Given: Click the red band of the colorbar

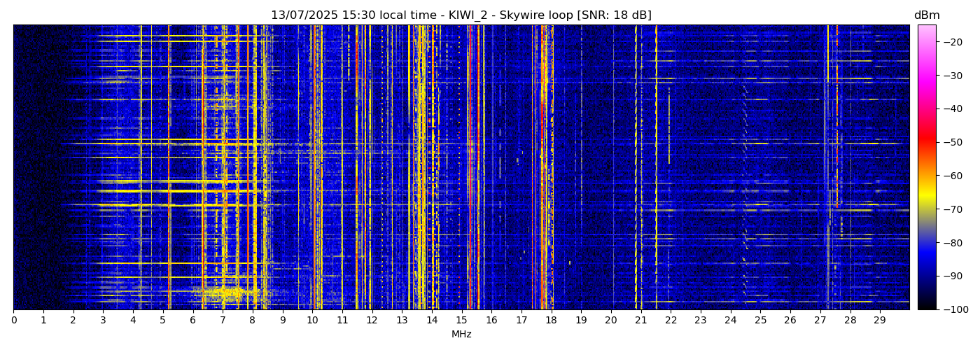Looking at the screenshot, I should tap(927, 142).
